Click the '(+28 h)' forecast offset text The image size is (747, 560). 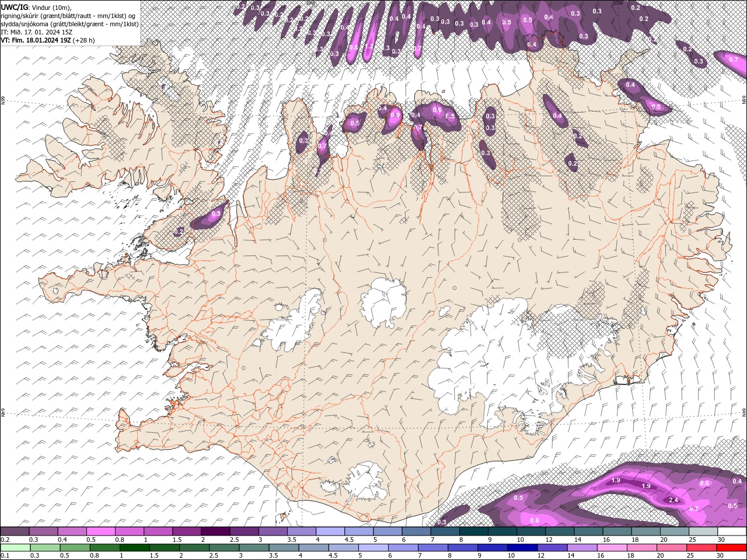point(84,40)
